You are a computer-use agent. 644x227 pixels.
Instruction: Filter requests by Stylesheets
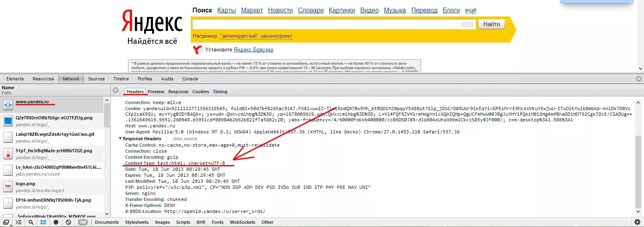137,222
